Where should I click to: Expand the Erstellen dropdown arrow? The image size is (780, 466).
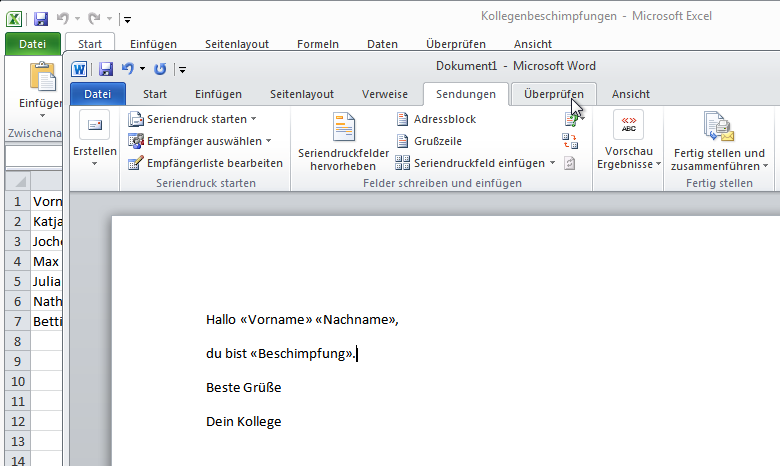pos(95,164)
